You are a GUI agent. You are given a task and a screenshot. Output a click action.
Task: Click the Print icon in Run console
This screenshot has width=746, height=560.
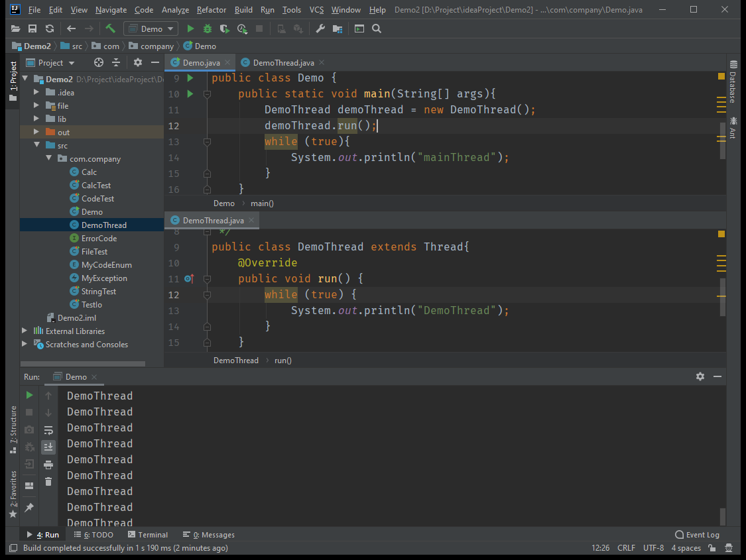[48, 465]
